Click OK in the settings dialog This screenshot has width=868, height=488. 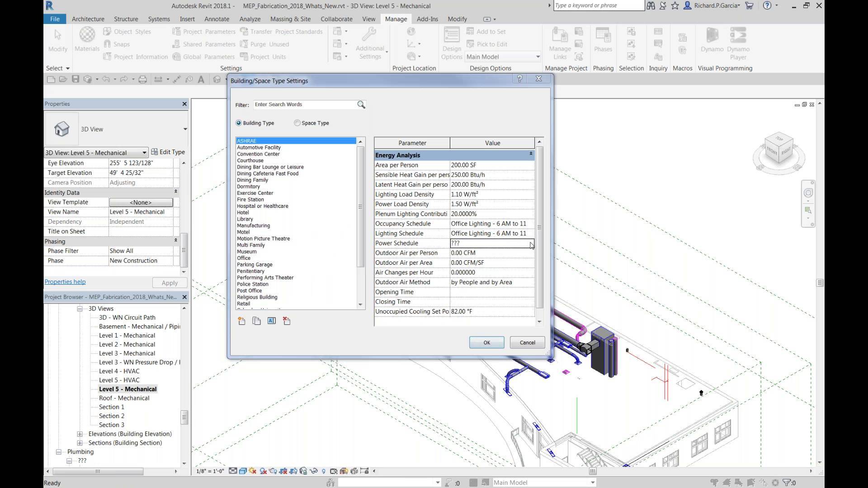(486, 343)
